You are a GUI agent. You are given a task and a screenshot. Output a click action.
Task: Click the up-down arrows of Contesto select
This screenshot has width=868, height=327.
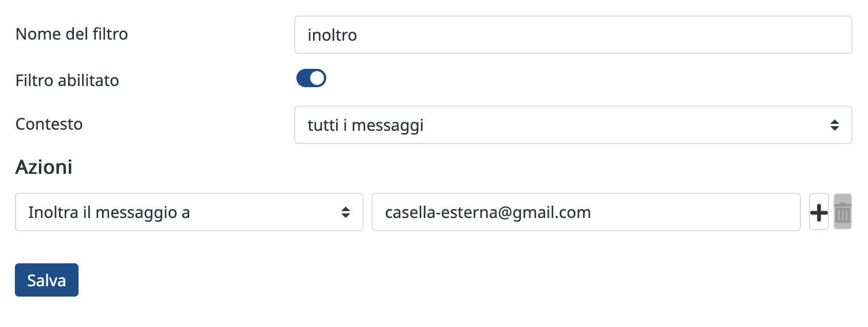click(x=835, y=124)
